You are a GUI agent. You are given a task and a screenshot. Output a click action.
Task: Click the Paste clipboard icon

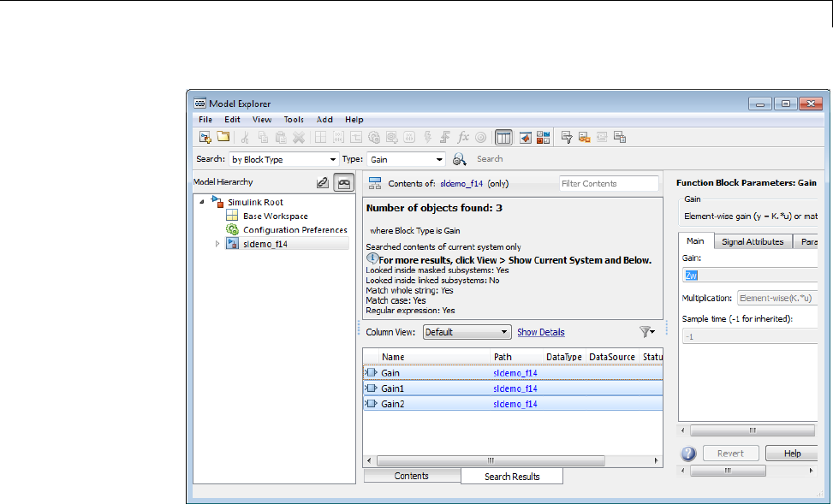[x=281, y=138]
